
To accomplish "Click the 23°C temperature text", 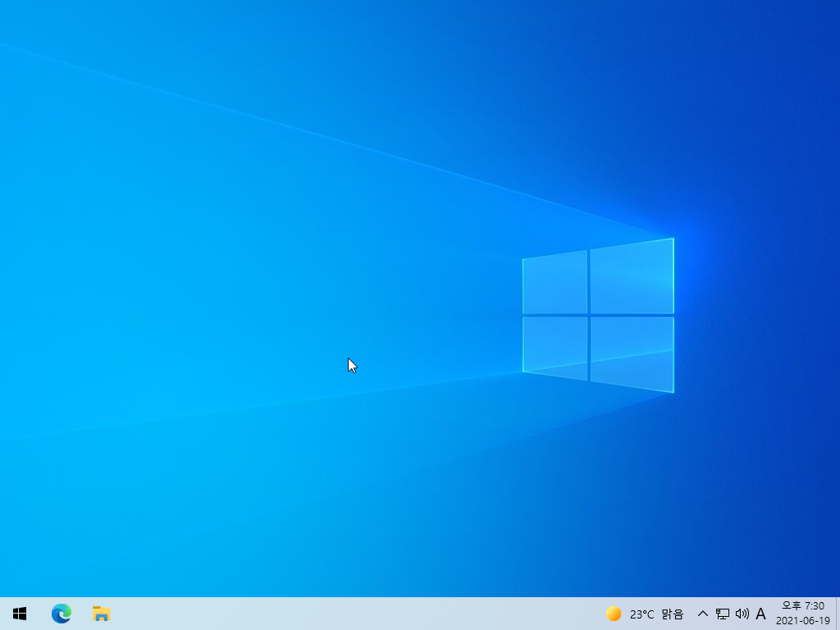I will [641, 614].
